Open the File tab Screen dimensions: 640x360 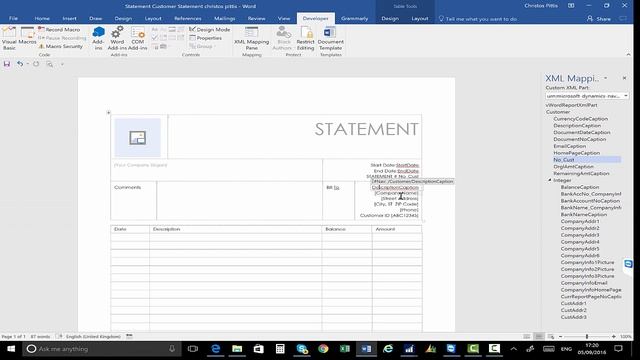coord(13,18)
